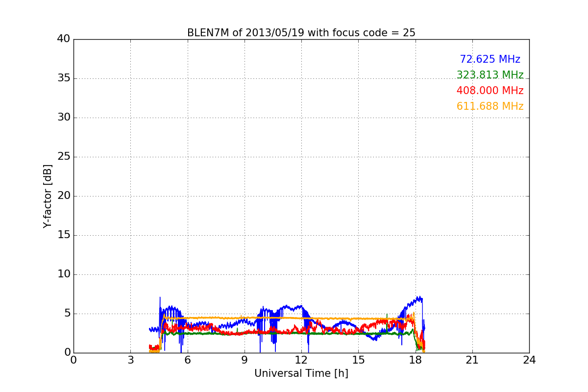
Task: Click the y-axis tick label 25
Action: [x=64, y=157]
